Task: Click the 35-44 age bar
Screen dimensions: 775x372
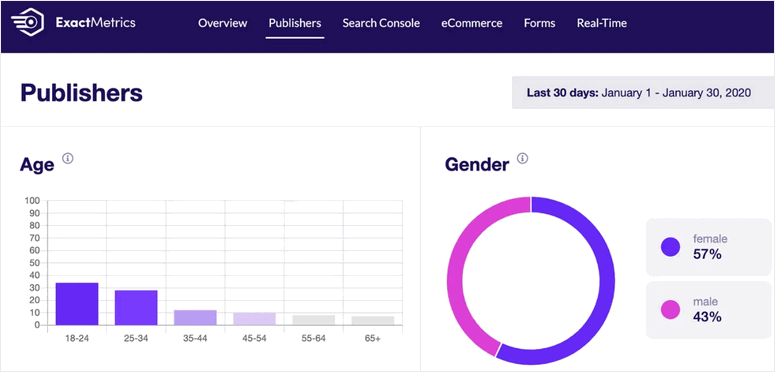Action: coord(195,317)
